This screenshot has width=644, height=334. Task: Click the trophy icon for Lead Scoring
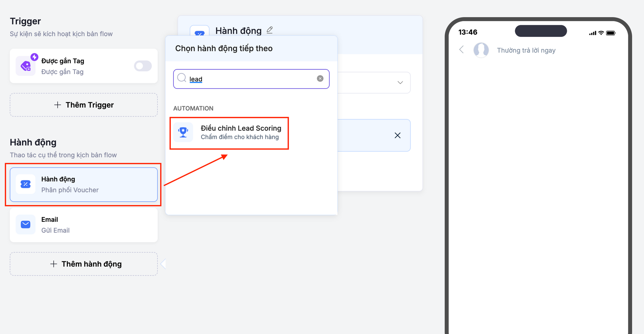click(x=183, y=132)
